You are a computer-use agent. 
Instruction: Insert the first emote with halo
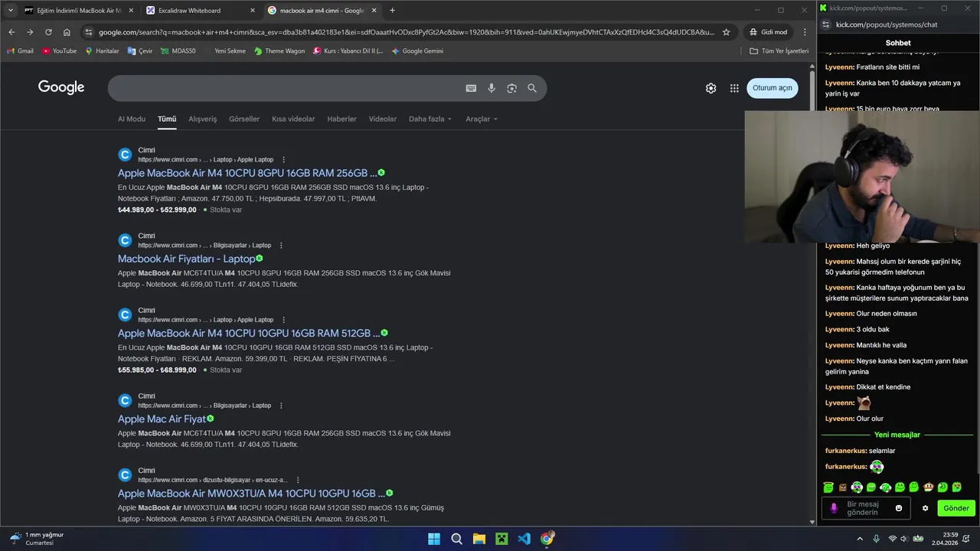click(x=828, y=487)
